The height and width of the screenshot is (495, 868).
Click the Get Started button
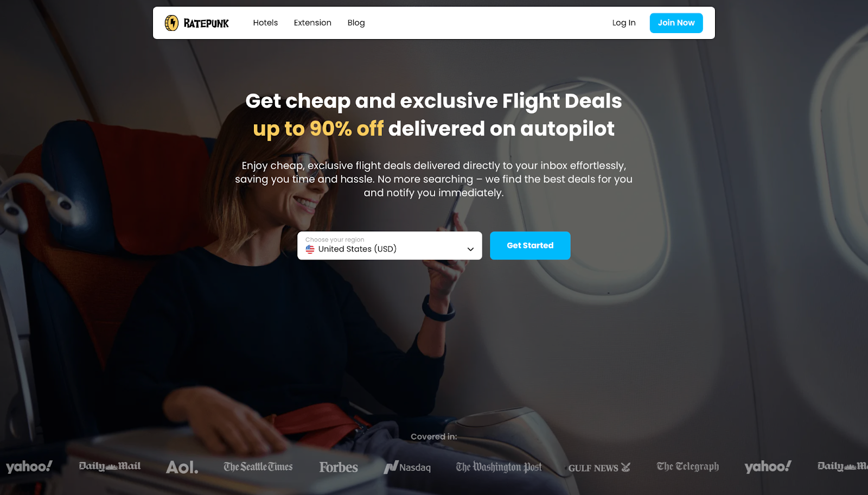pos(530,246)
